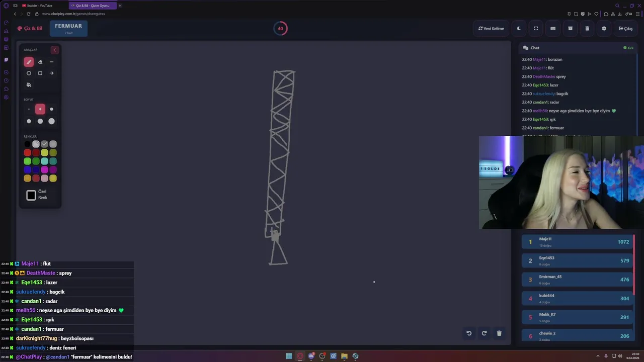Screen dimensions: 644x362
Task: Select Melik_K7 leaderboard row
Action: 578,317
